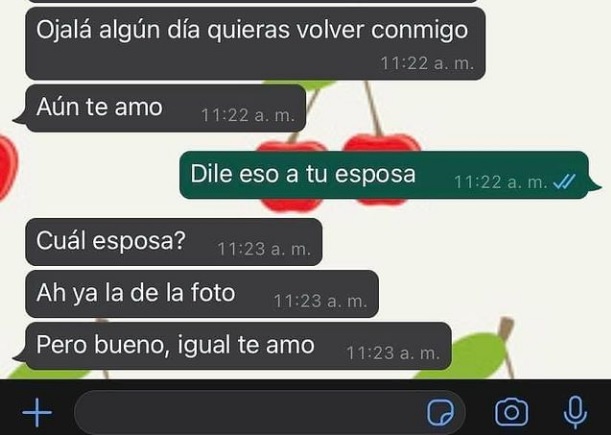Click the 11:22 a. m. timestamp on 'Aún te amo'

[248, 115]
